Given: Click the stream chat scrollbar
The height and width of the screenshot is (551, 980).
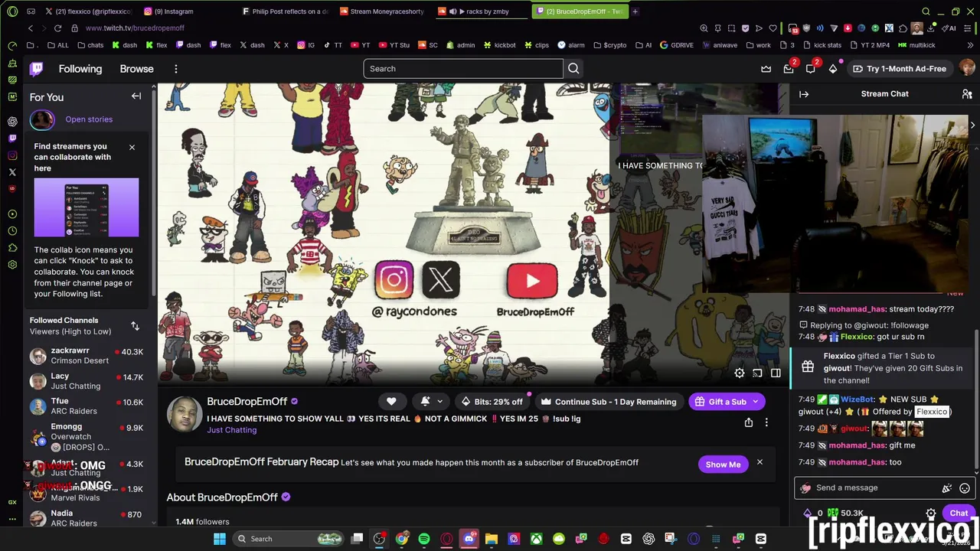Looking at the screenshot, I should (x=977, y=398).
